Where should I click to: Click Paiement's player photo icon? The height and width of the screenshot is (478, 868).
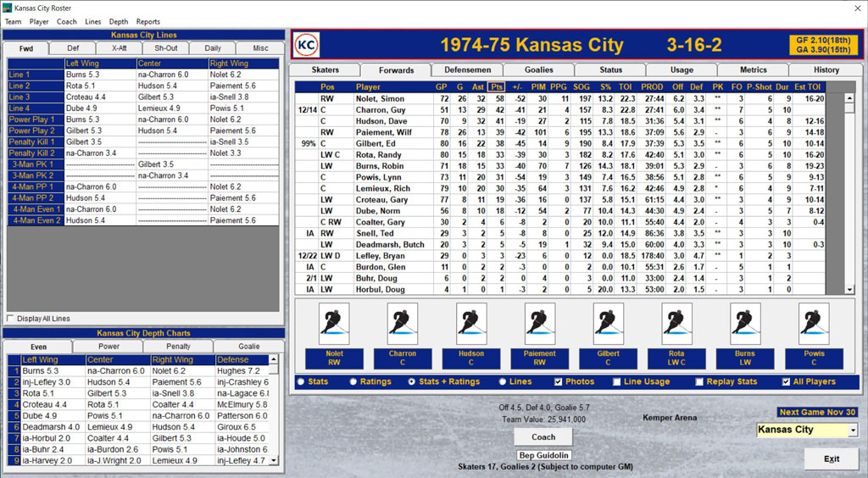click(x=539, y=324)
